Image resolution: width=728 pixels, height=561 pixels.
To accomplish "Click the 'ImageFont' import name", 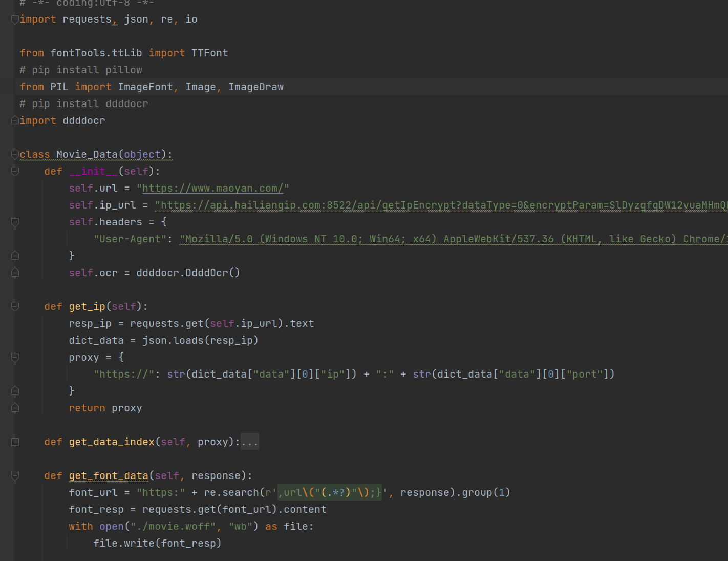I will (145, 87).
